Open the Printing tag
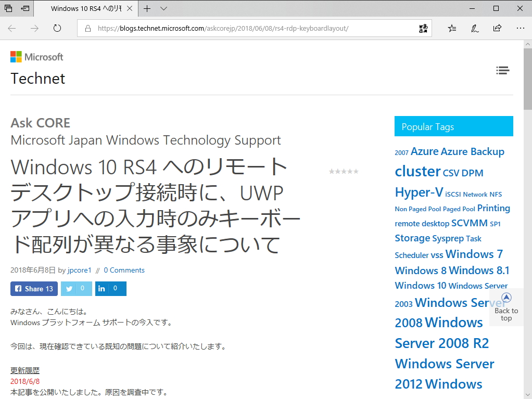Viewport: 532px width, 399px height. click(493, 208)
